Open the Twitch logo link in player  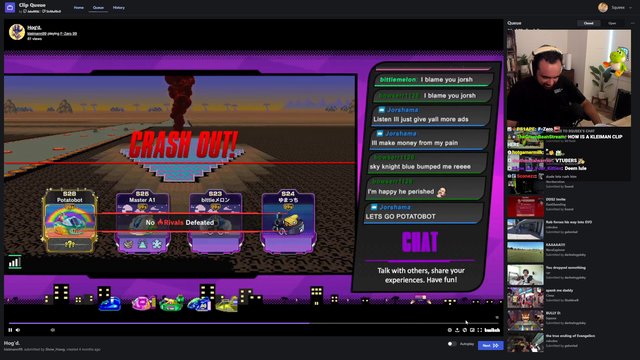492,330
